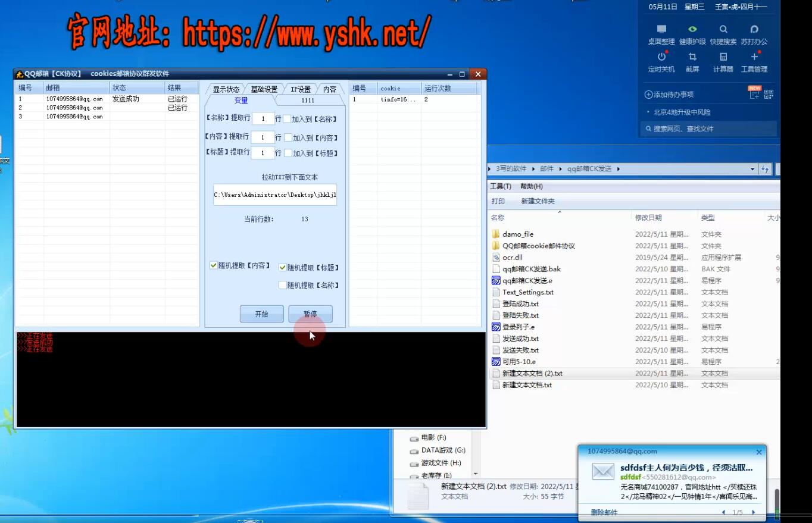The image size is (812, 523).
Task: Expand the 3写的软件 breadcrumb arrow
Action: (x=534, y=169)
